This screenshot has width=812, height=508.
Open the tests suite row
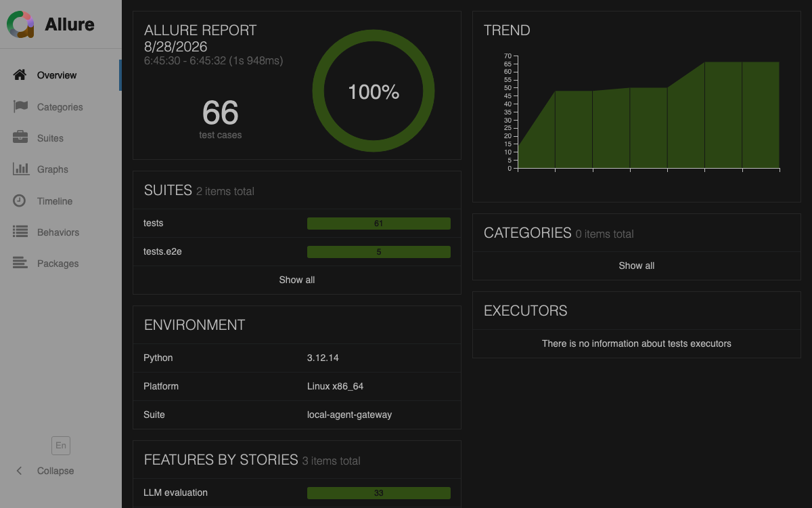[297, 223]
